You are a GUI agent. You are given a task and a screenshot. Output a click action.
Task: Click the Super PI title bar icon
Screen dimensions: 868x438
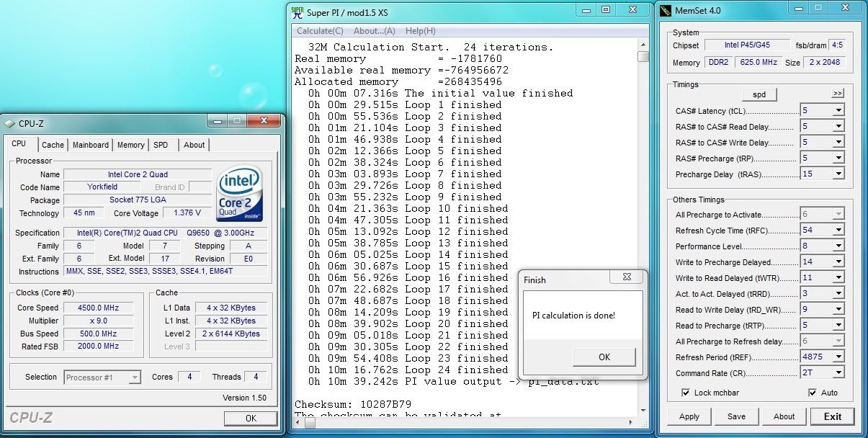297,12
